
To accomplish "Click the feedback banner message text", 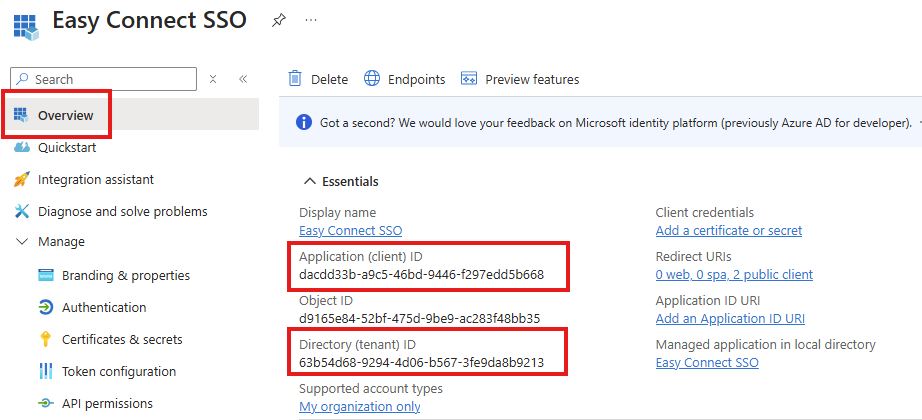I will 616,123.
